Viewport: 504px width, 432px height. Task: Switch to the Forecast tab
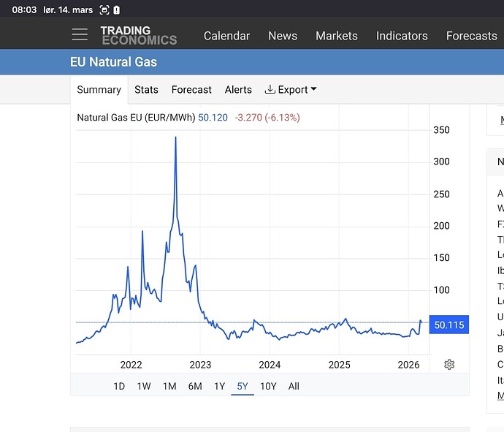pyautogui.click(x=191, y=90)
